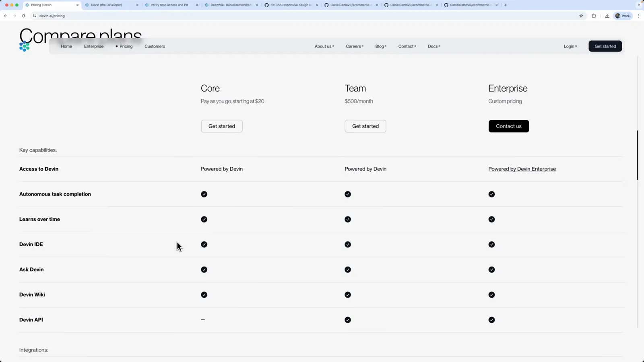
Task: Open Customers in site navigation
Action: [x=155, y=46]
